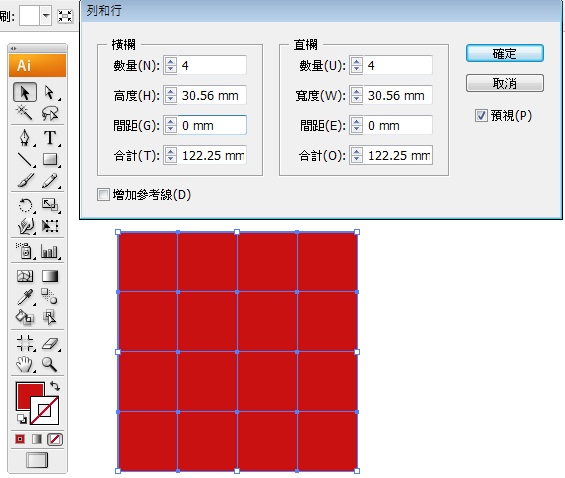Focus the 間距(G) 0 mm field

(212, 125)
